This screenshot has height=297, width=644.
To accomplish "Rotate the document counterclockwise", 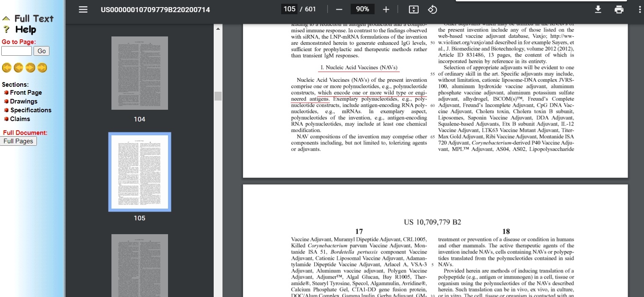I will point(432,9).
